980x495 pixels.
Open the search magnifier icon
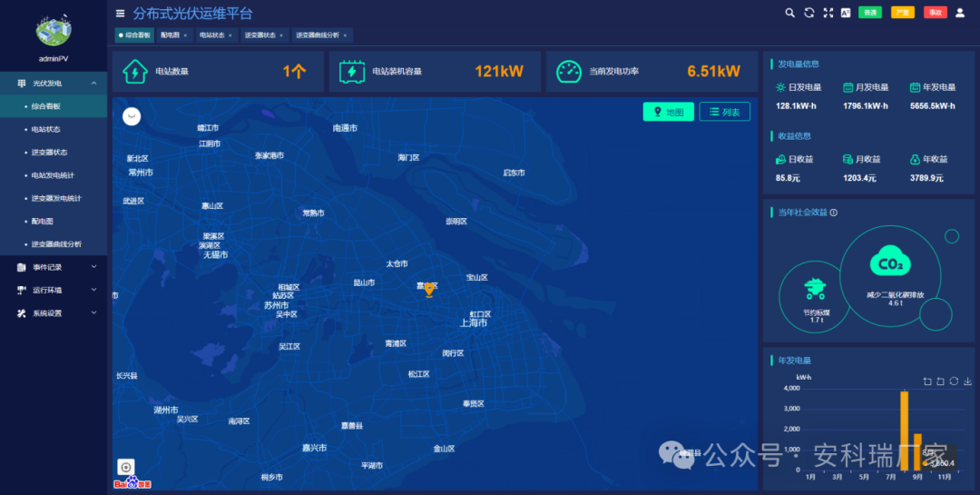click(x=790, y=13)
